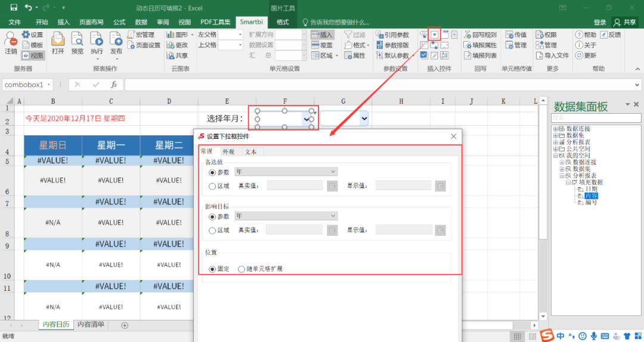This screenshot has width=644, height=342.
Task: Click the 共享 share button in title area
Action: click(625, 22)
